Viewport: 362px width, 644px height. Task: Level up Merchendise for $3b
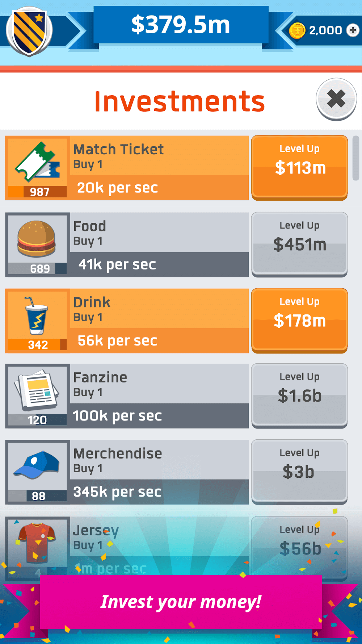pyautogui.click(x=299, y=471)
